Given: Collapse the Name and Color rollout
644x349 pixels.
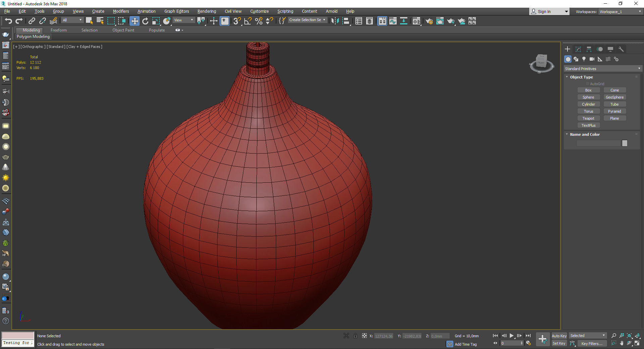Looking at the screenshot, I should (585, 134).
